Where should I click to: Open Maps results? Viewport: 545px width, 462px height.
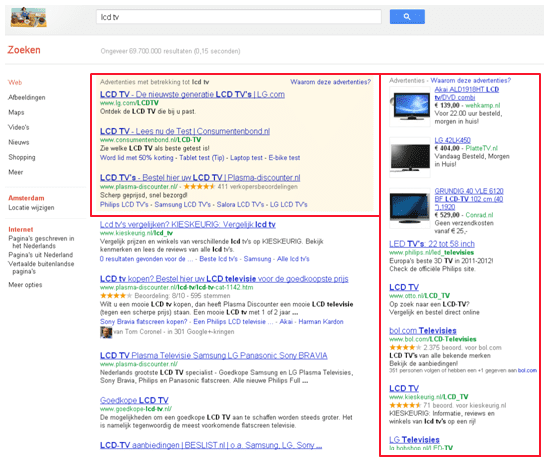[16, 112]
